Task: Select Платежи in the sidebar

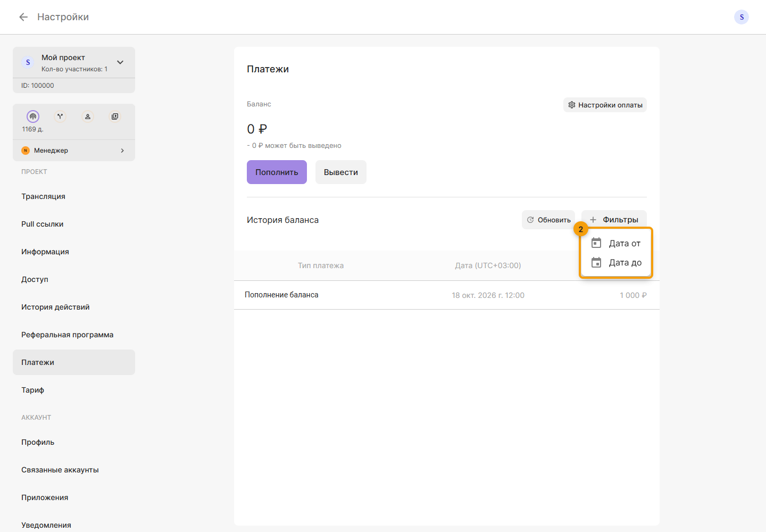Action: pos(74,362)
